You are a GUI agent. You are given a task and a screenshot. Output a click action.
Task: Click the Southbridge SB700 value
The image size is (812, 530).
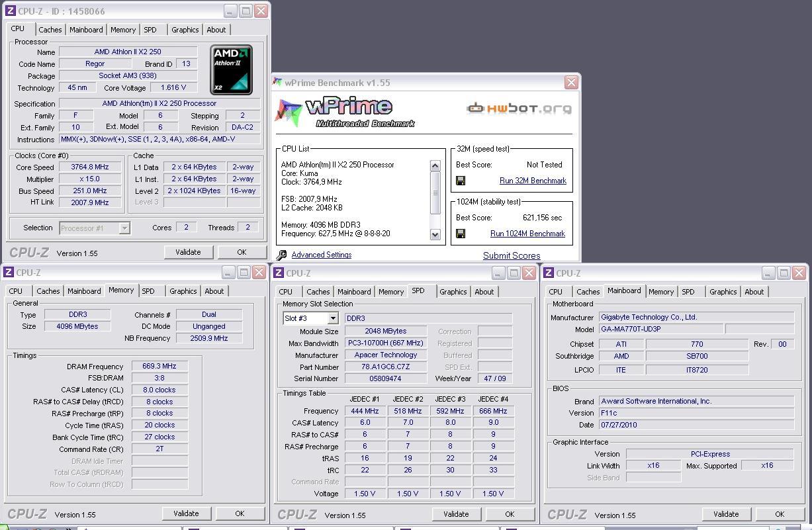pyautogui.click(x=697, y=356)
